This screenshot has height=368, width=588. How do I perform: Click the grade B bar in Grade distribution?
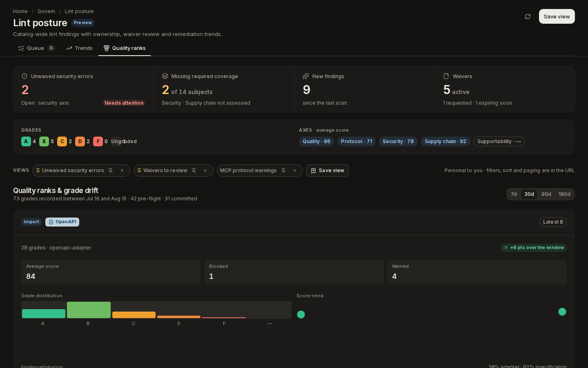89,310
